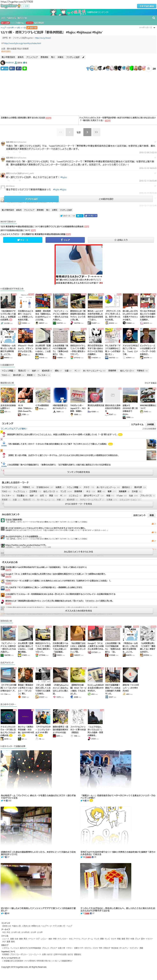Switch ranking to 24時間 tab

coord(151,424)
